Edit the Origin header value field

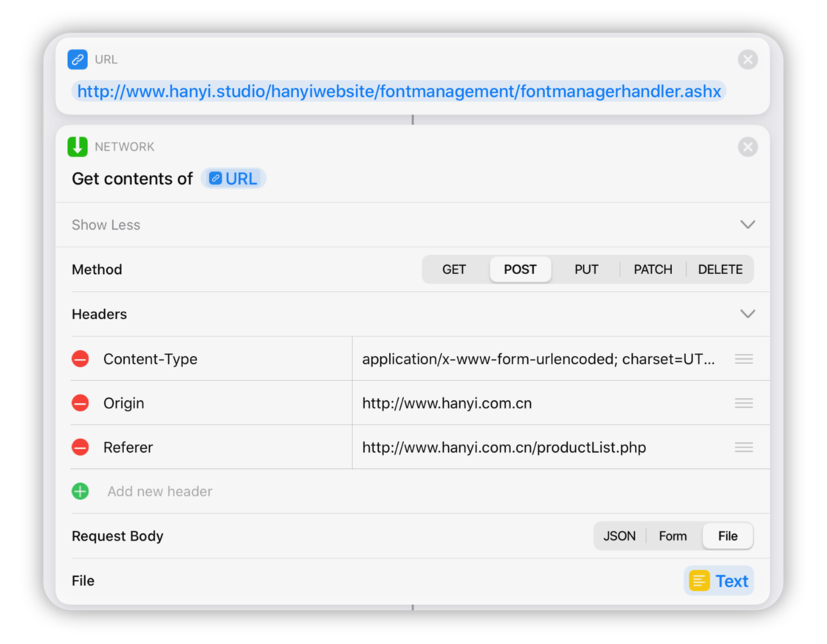tap(539, 403)
